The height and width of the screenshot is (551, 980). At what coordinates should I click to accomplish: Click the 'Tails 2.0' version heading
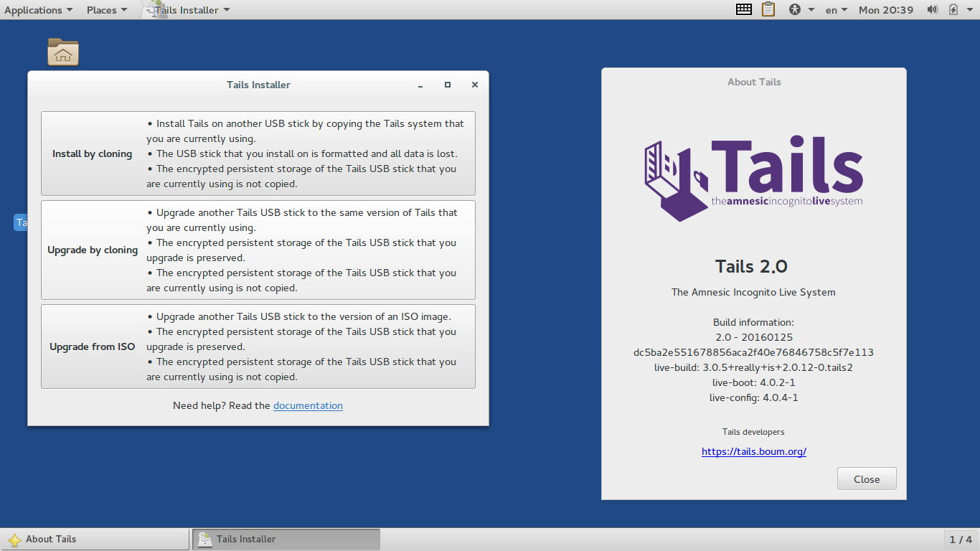click(752, 267)
